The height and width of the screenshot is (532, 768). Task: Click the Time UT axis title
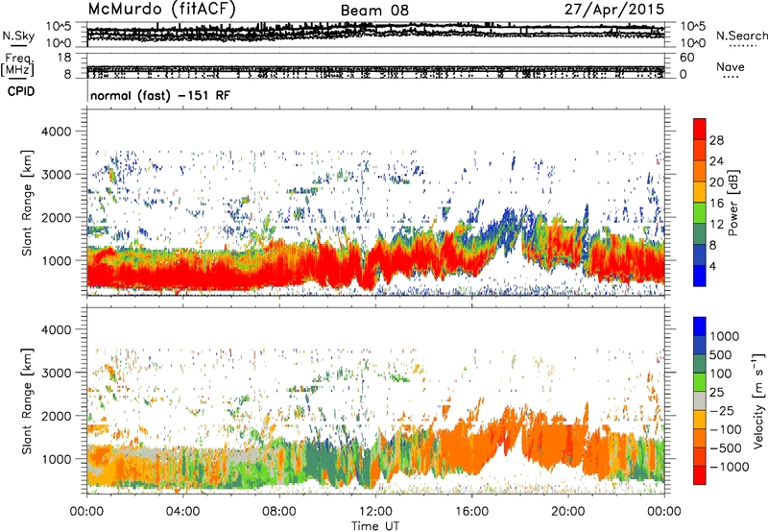coord(375,525)
